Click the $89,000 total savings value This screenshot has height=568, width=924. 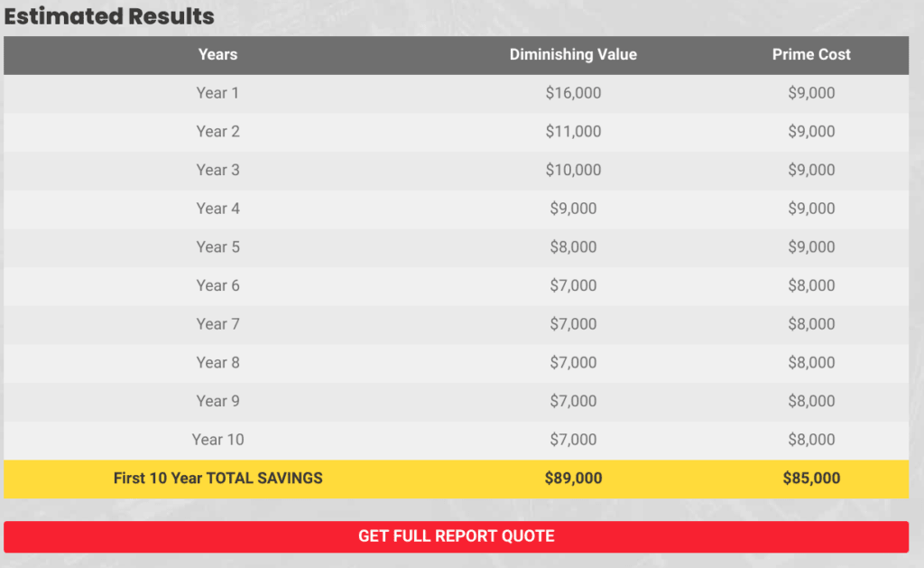pyautogui.click(x=573, y=478)
